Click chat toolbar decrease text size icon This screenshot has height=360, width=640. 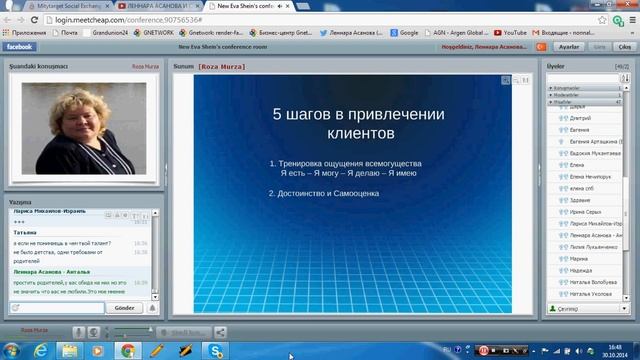click(x=144, y=216)
